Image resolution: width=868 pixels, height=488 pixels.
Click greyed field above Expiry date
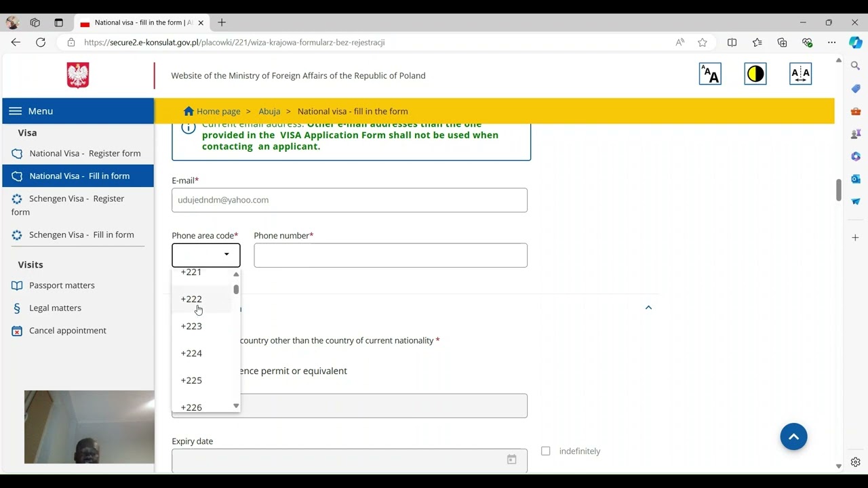click(349, 405)
